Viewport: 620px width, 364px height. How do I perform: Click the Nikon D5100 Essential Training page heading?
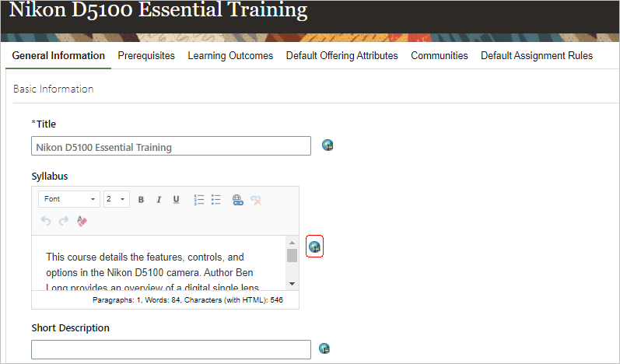(158, 9)
